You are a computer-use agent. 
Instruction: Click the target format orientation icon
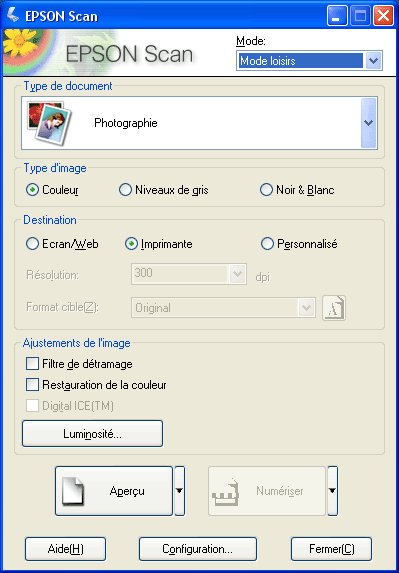334,308
